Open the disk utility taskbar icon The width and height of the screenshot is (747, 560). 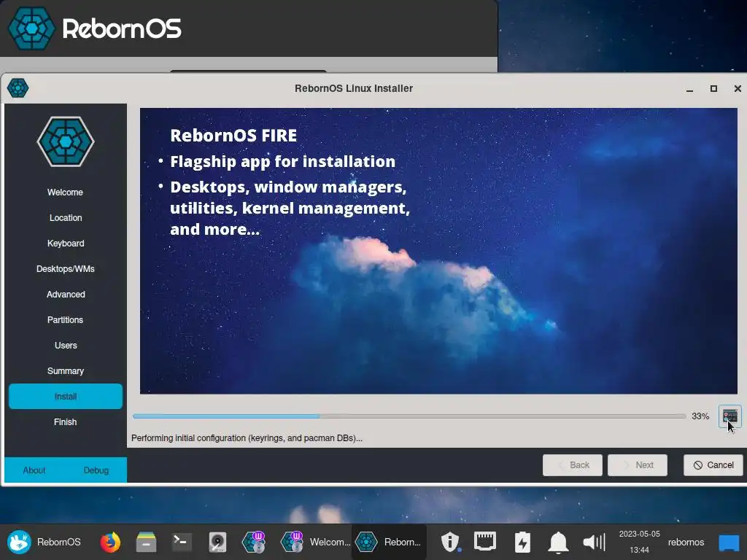click(x=217, y=542)
